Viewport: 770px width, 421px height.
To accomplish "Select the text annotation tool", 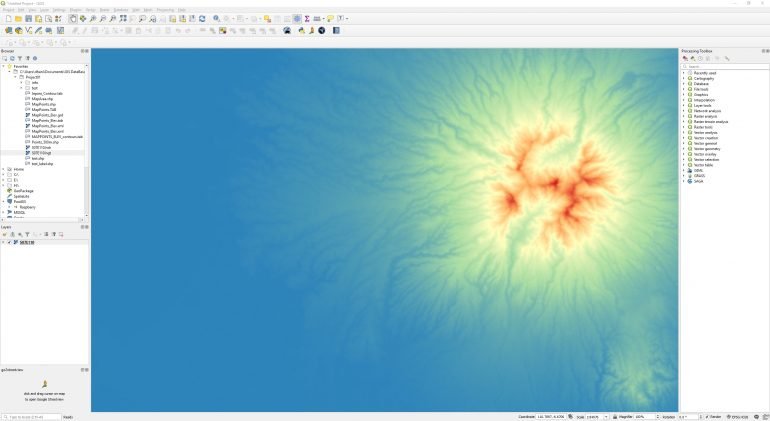I will tap(340, 19).
